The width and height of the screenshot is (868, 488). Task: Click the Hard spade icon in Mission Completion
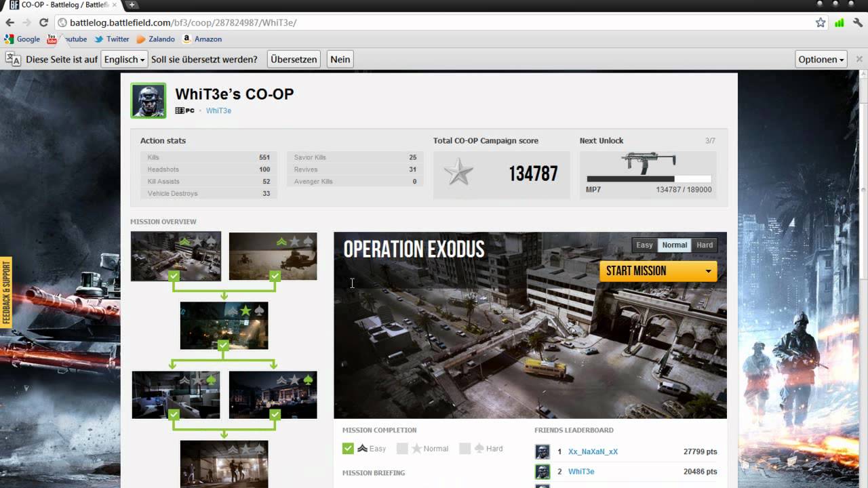478,448
